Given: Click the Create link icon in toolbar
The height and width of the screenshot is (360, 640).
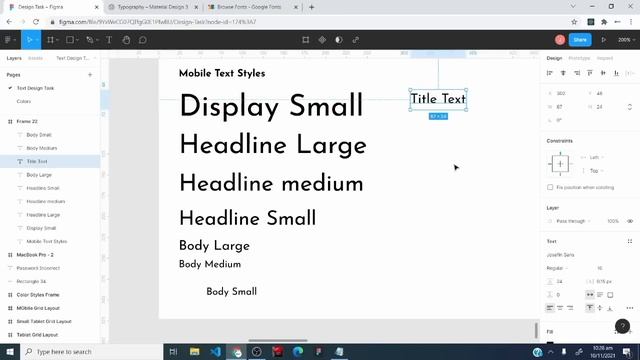Looking at the screenshot, I should 356,40.
